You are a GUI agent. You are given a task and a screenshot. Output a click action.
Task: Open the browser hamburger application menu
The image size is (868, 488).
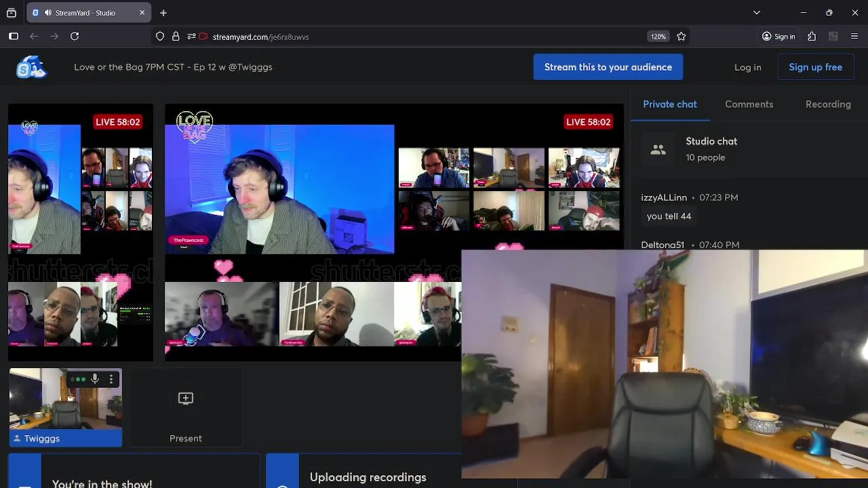click(x=854, y=37)
